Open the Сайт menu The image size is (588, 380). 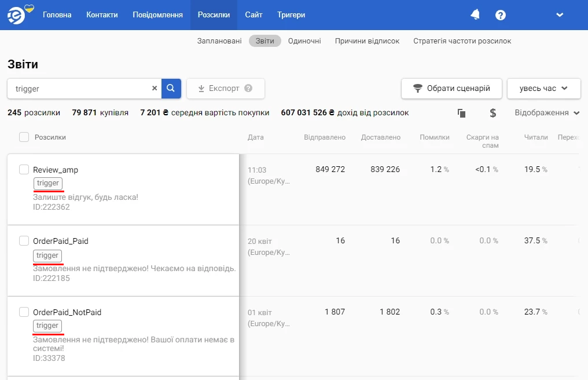[253, 14]
